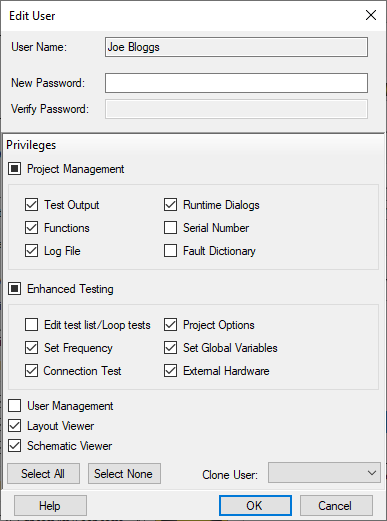
Task: Uncheck the Connection Test privilege
Action: click(31, 371)
